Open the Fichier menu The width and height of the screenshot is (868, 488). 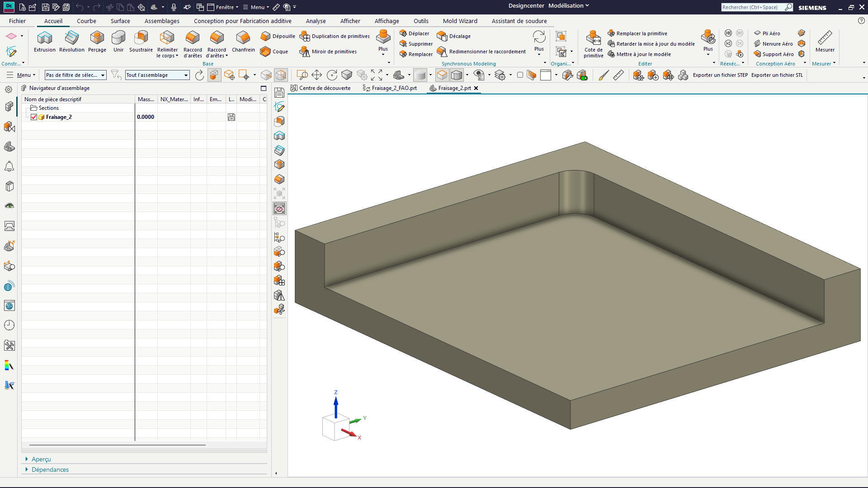click(x=17, y=21)
